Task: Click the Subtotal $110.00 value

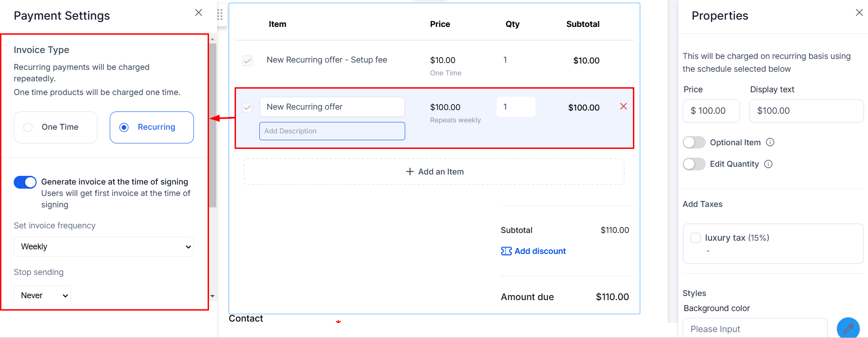Action: point(615,230)
